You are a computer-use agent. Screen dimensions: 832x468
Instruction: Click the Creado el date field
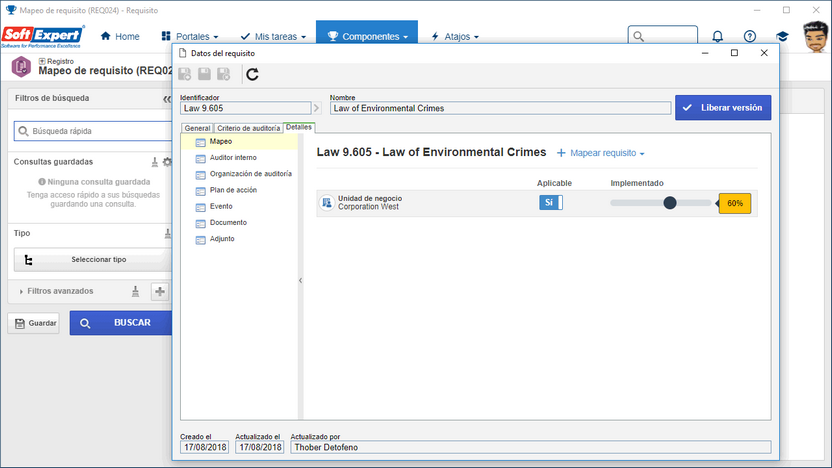[x=204, y=447]
